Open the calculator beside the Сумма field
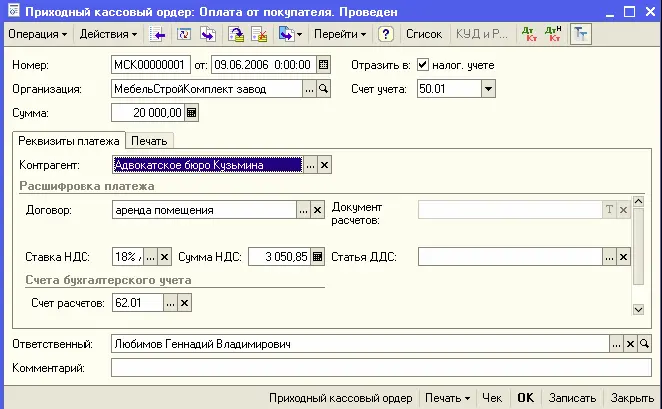The height and width of the screenshot is (409, 662). point(191,113)
